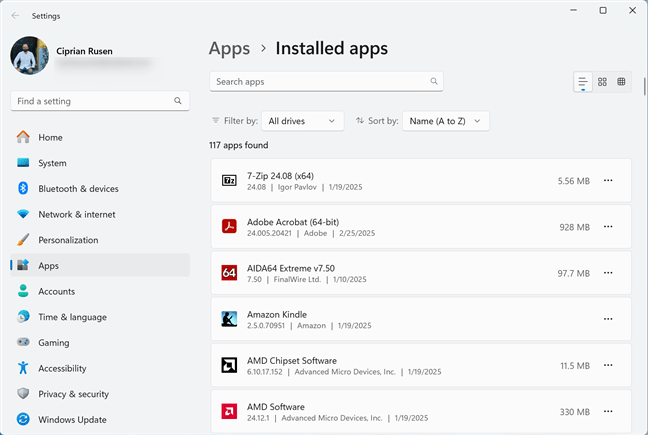Click the Apps breadcrumb link
Image resolution: width=648 pixels, height=435 pixels.
pos(229,48)
